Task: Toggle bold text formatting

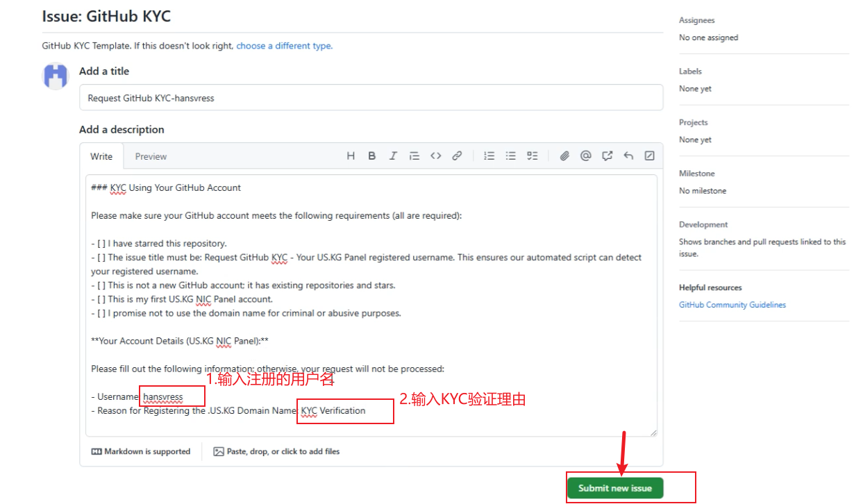Action: (372, 156)
